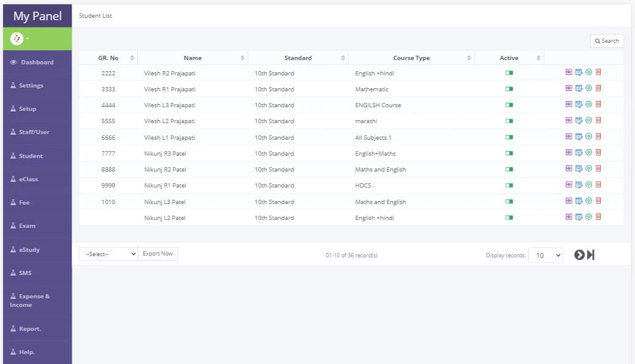Click the Search button above the table
Viewport: 635px width, 364px height.
(606, 40)
